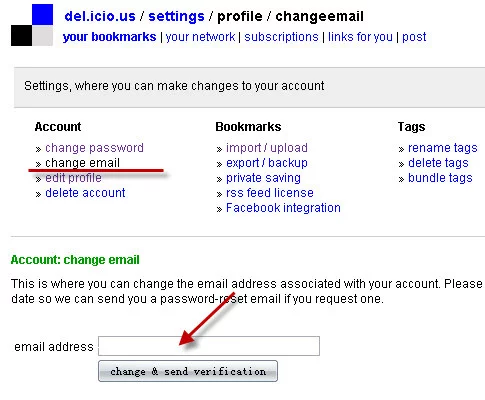Visit your network page
Image resolution: width=485 pixels, height=400 pixels.
point(200,37)
